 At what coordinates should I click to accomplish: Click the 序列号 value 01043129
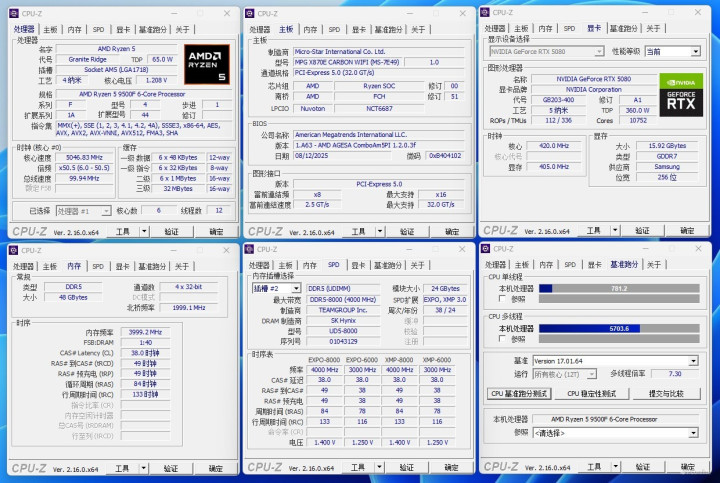coord(343,341)
